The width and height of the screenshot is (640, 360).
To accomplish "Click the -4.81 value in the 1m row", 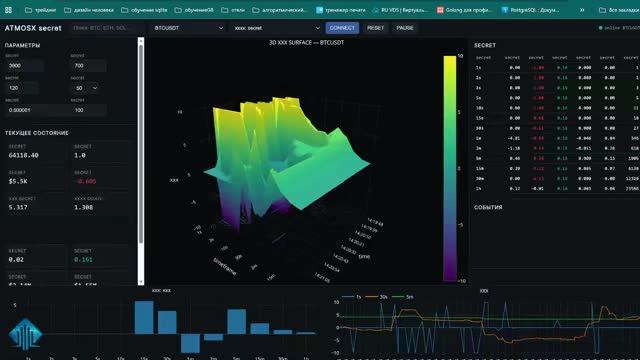I will 514,138.
